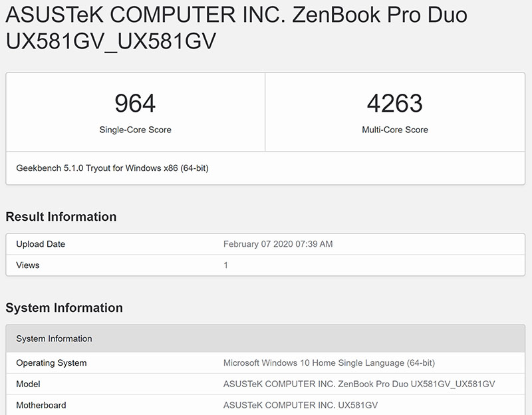Click the Views row label

(28, 265)
